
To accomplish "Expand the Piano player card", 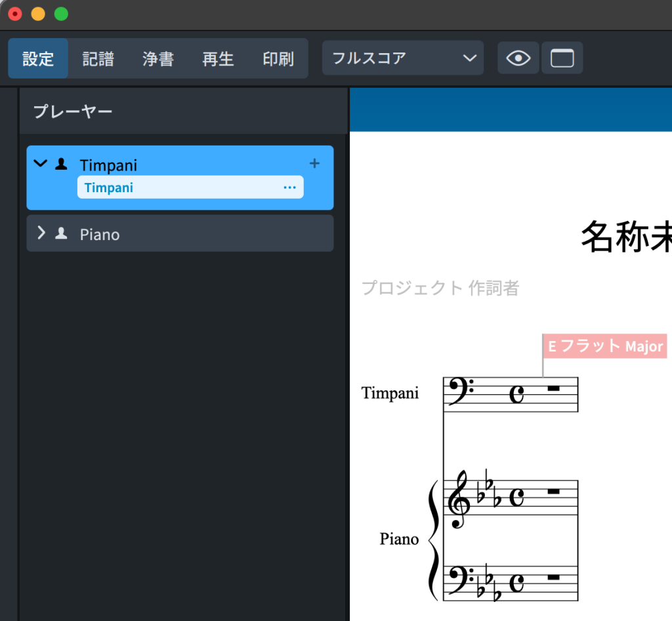I will (41, 233).
